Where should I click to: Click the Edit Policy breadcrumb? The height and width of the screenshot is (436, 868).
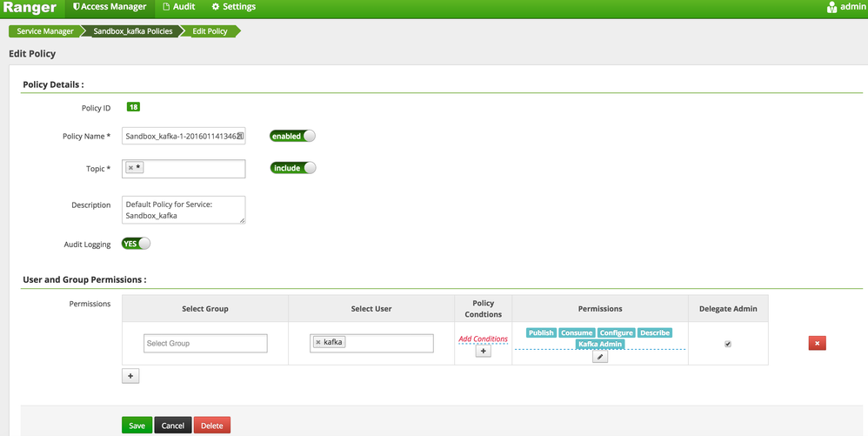pos(210,31)
